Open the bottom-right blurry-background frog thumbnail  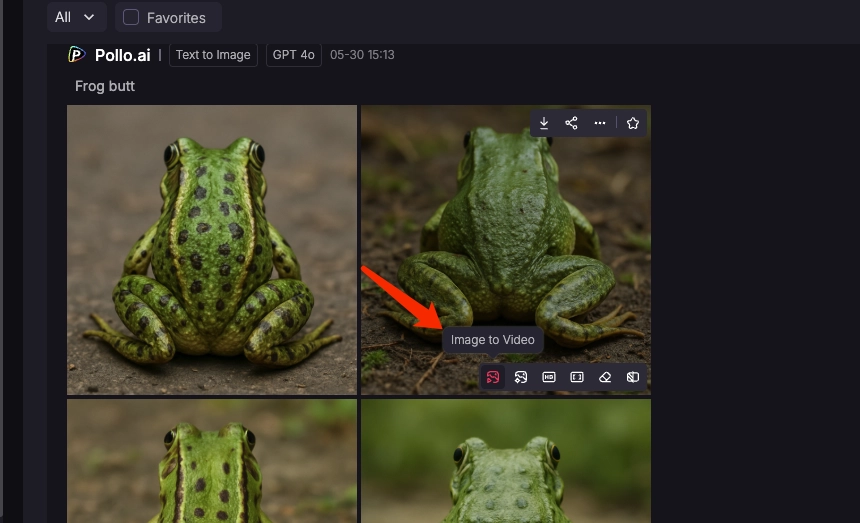click(506, 461)
